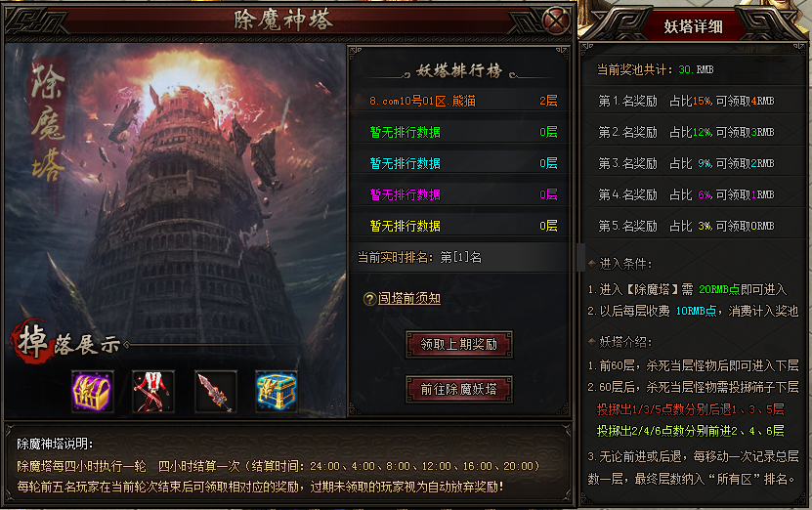Image resolution: width=812 pixels, height=510 pixels.
Task: Select the magenta fourth ranking row
Action: 459,194
